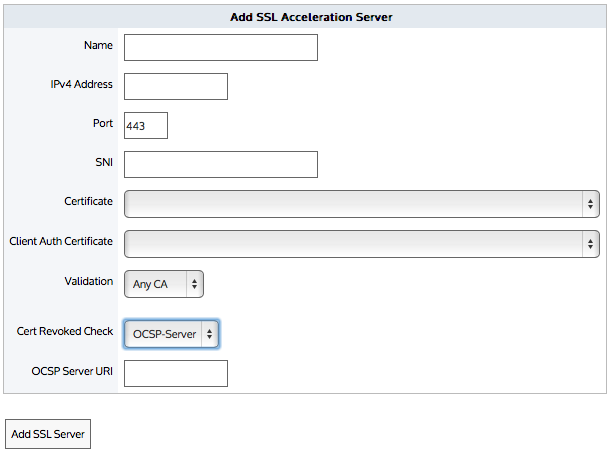
Task: Click into the SNI input field
Action: [221, 164]
